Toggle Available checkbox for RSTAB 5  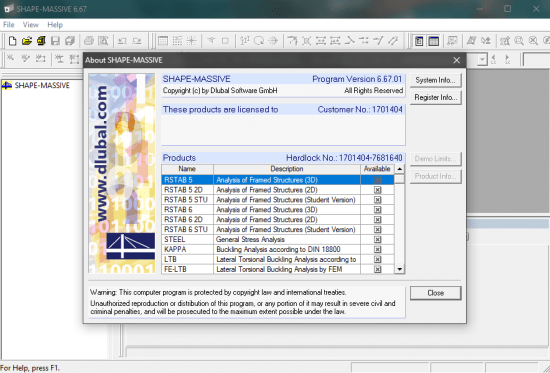[377, 180]
